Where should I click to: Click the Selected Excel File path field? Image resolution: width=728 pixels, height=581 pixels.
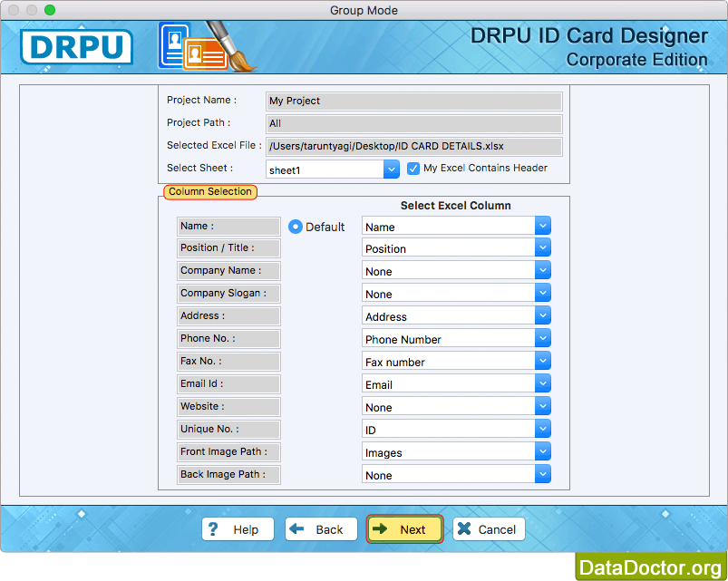pos(414,147)
